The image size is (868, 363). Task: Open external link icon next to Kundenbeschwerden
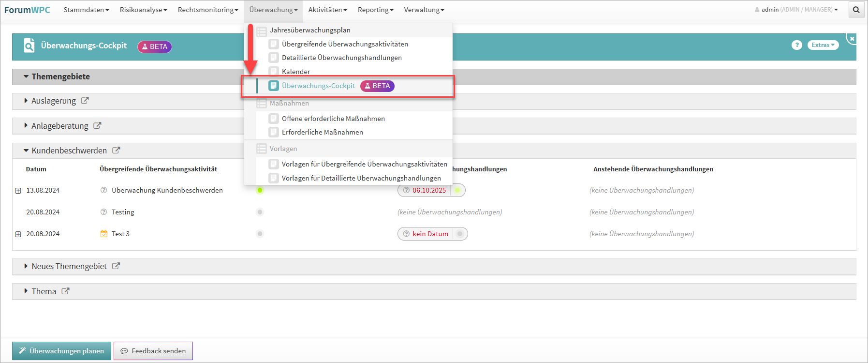point(116,150)
